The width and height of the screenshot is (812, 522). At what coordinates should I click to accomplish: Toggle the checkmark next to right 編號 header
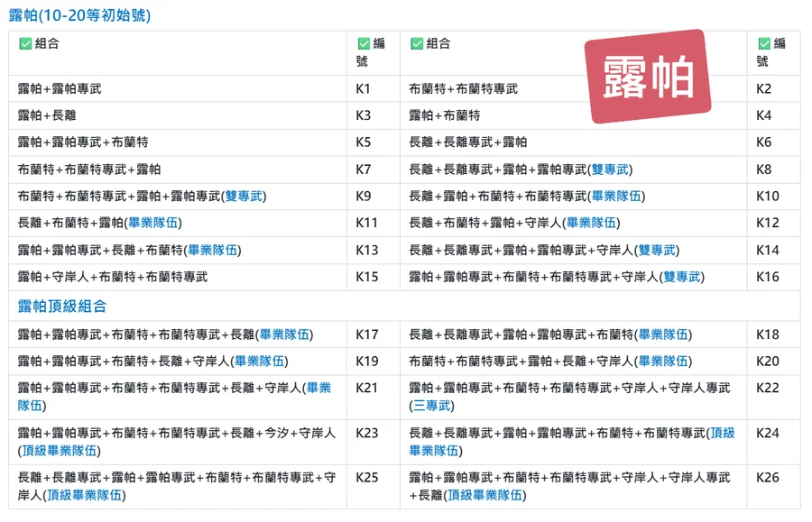pos(764,43)
